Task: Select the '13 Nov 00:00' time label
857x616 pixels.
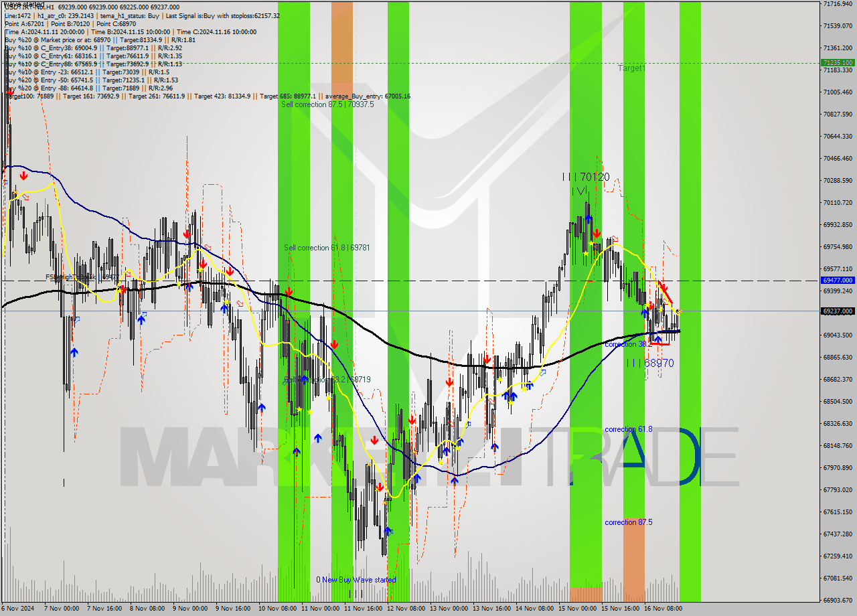Action: tap(449, 609)
